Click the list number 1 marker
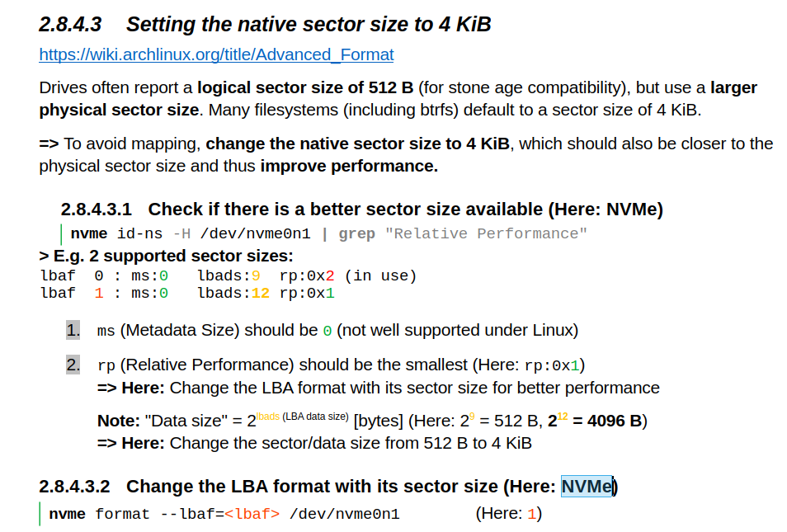Viewport: 787px width, 532px height. click(x=73, y=330)
